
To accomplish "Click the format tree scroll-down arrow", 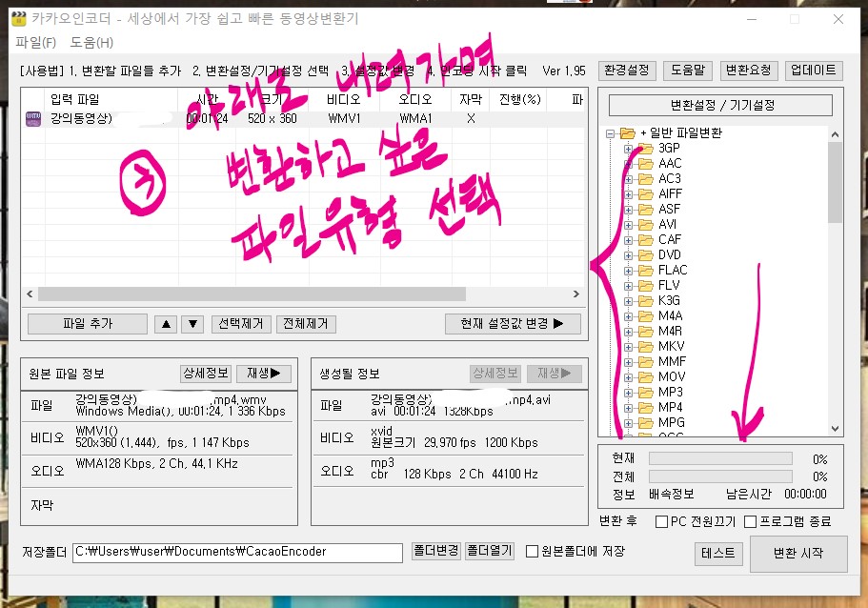I will tap(835, 429).
